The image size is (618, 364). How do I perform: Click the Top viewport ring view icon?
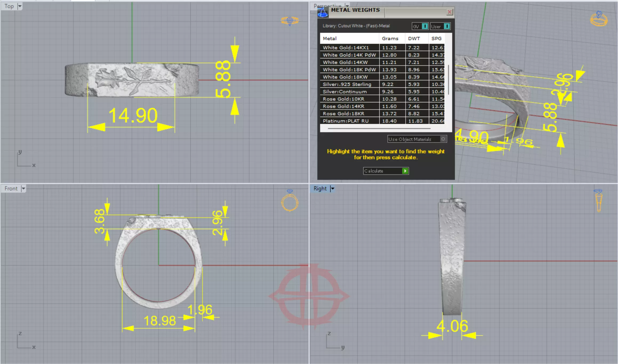290,21
